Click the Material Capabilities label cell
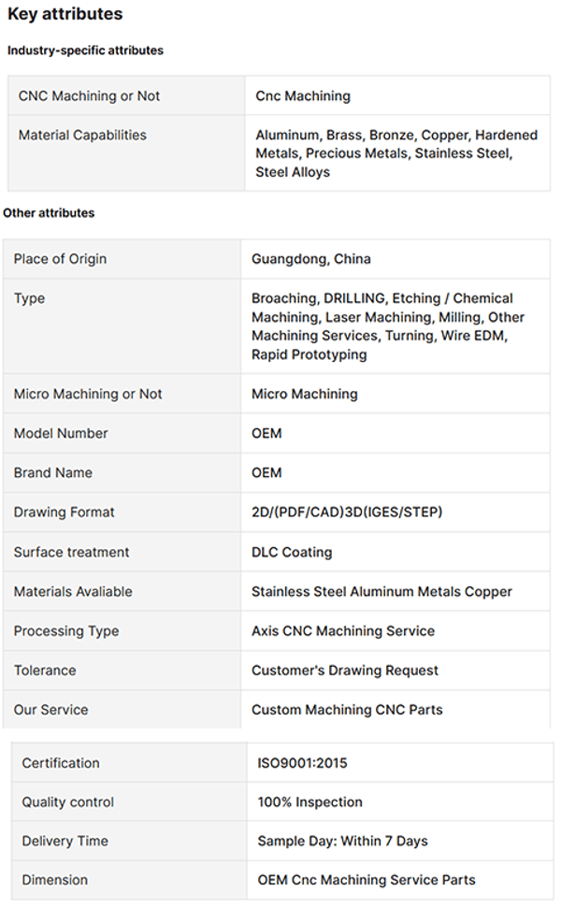Screen dimensions: 561x924 [x=82, y=135]
